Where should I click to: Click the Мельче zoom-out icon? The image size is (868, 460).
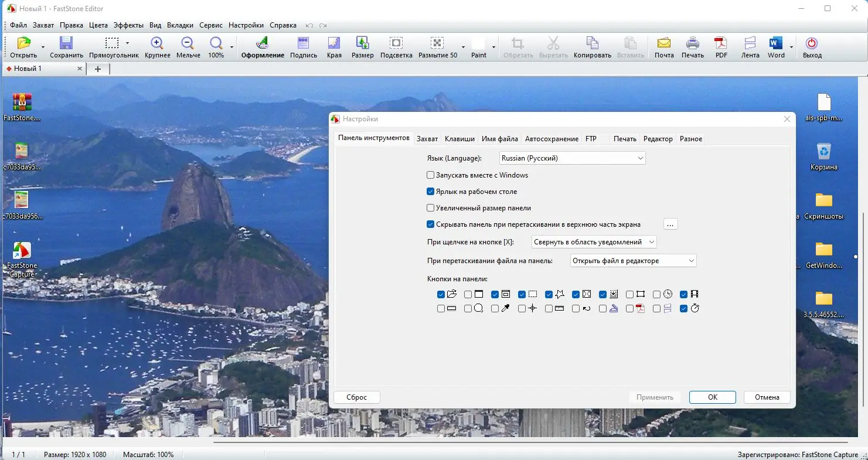(188, 43)
